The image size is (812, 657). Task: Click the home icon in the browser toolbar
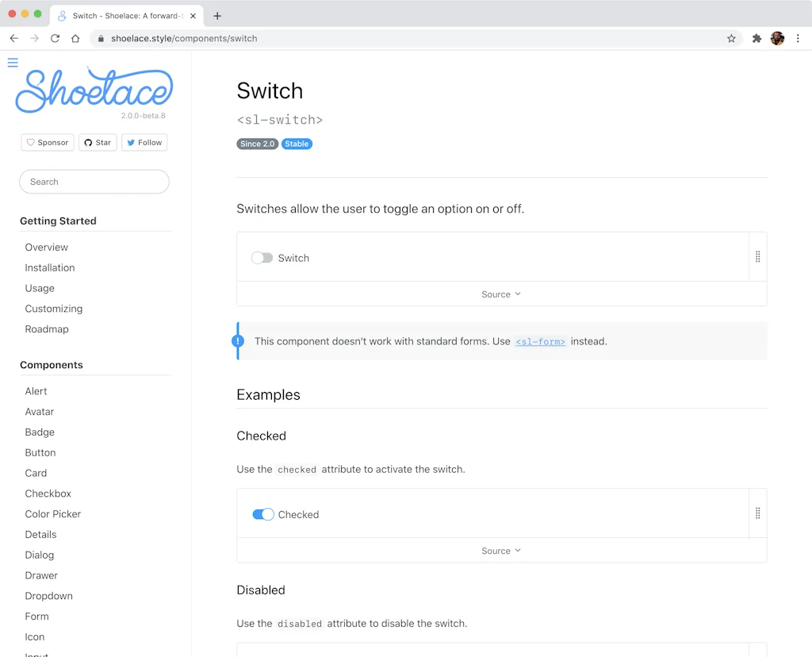75,37
